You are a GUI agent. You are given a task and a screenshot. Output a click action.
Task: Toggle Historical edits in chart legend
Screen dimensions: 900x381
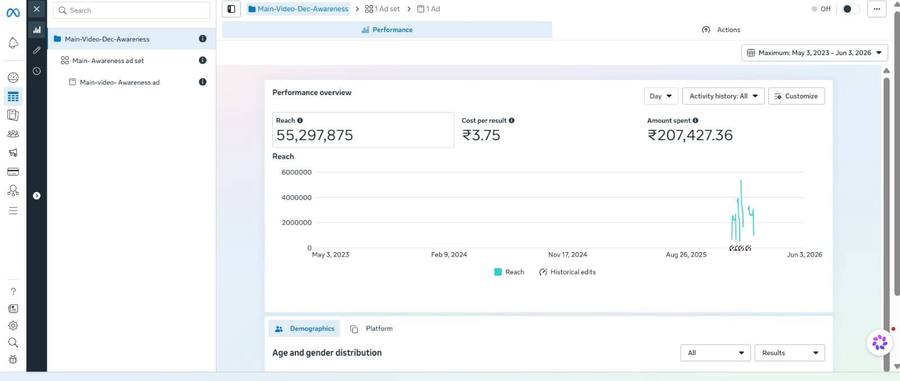(x=568, y=272)
